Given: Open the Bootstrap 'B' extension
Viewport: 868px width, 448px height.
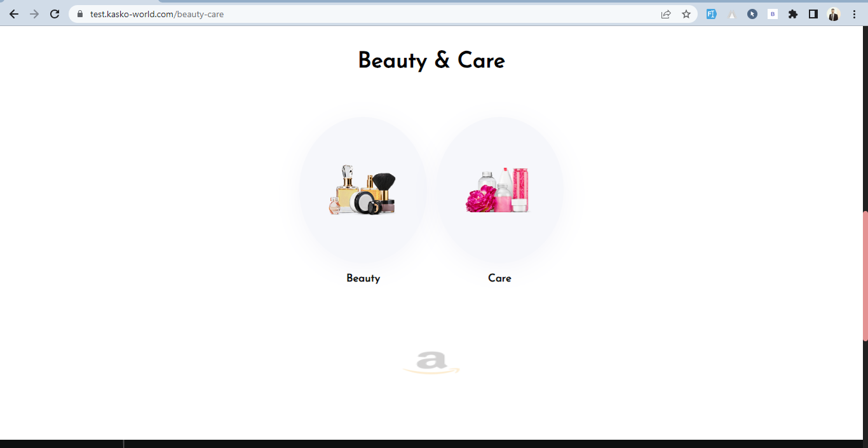Looking at the screenshot, I should click(773, 14).
